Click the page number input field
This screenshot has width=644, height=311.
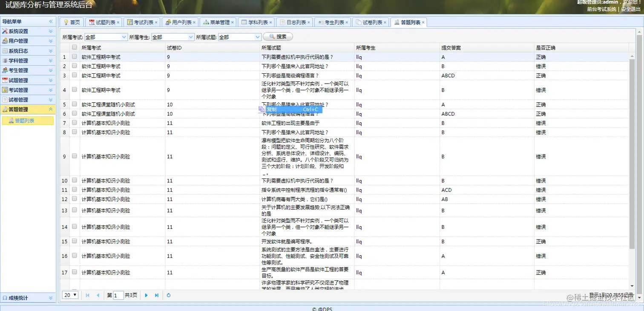tap(118, 295)
